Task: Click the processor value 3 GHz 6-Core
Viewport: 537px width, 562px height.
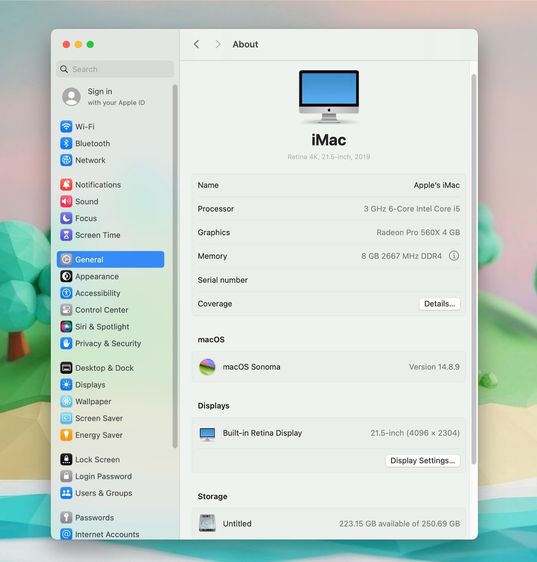Action: (412, 209)
